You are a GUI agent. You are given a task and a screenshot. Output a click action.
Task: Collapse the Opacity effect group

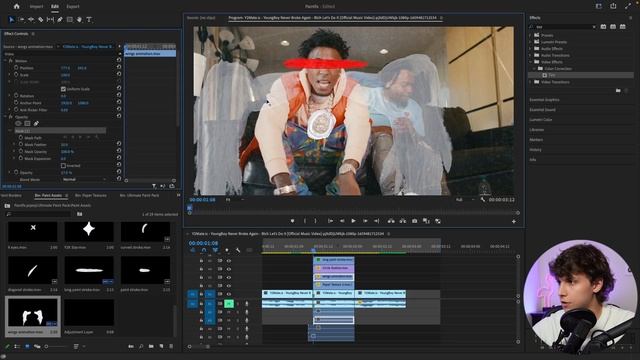[x=6, y=116]
